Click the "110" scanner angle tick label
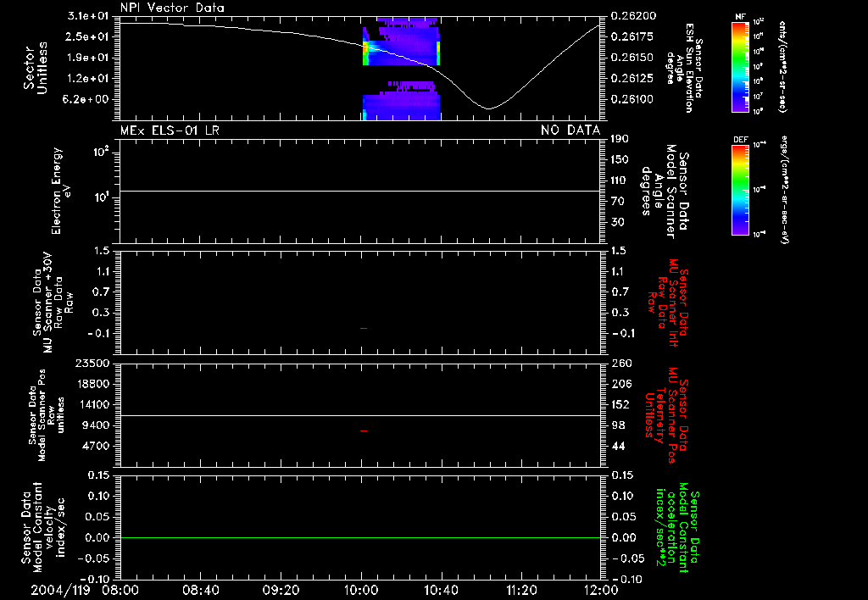 tap(620, 181)
